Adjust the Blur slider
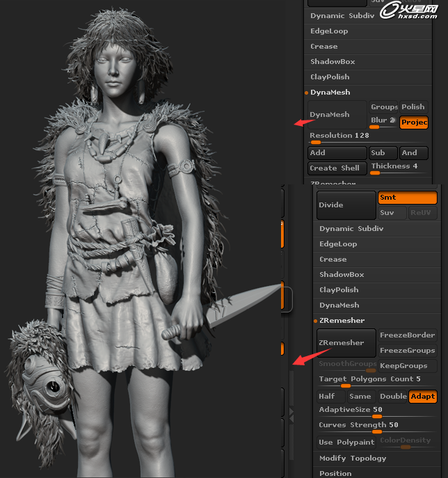The width and height of the screenshot is (448, 478). 383,122
